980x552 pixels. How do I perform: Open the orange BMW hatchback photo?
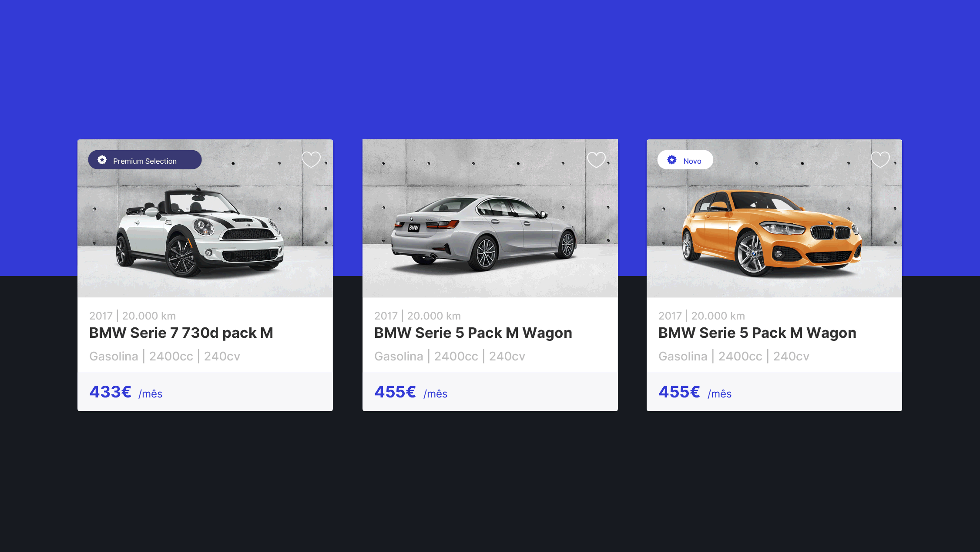tap(774, 219)
